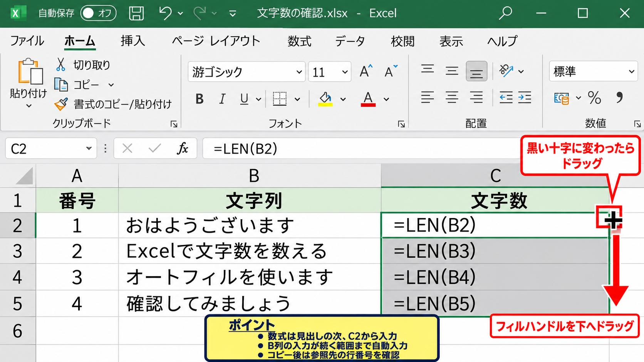
Task: Click the fx insert function button
Action: [x=183, y=148]
